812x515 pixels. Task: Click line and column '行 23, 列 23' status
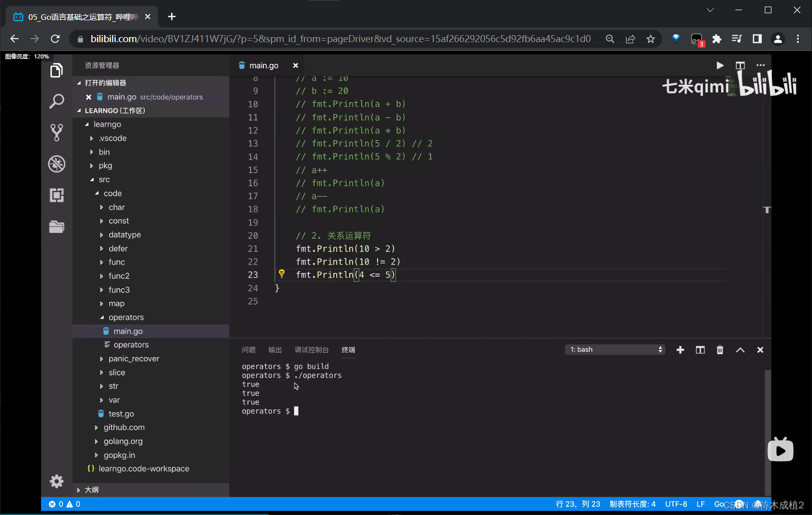578,504
